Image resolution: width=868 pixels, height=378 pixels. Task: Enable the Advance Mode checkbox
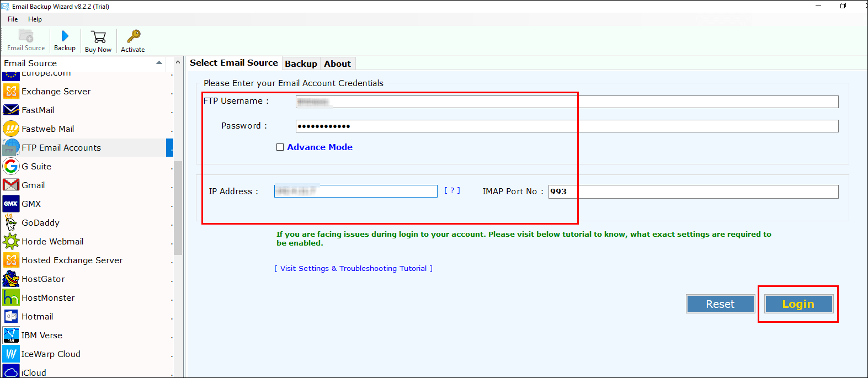pyautogui.click(x=280, y=147)
